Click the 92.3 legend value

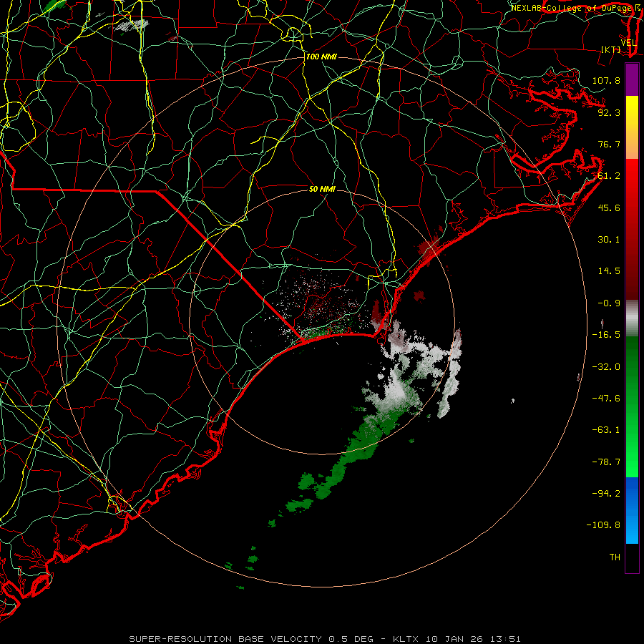(609, 112)
